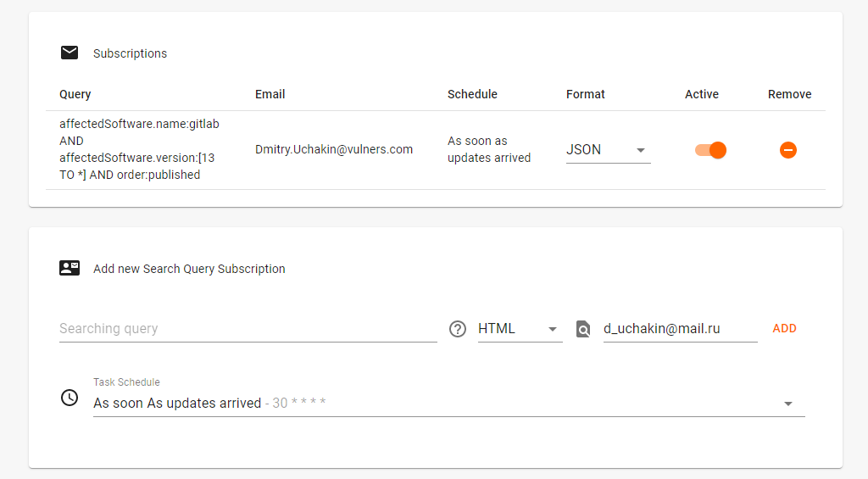The image size is (868, 479).
Task: Click the Add new Search Query Subscription heading
Action: pos(189,269)
